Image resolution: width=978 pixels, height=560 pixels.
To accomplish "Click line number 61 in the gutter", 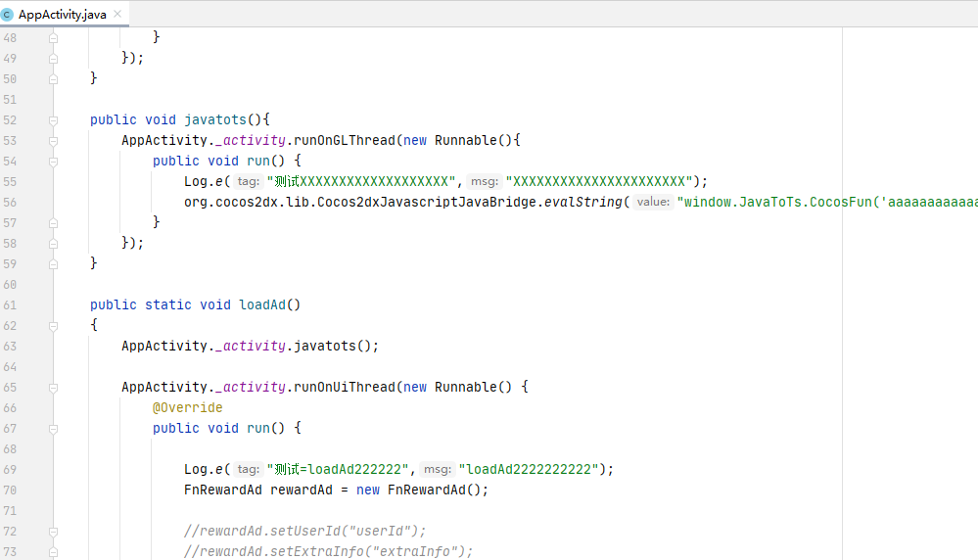I will pos(10,304).
